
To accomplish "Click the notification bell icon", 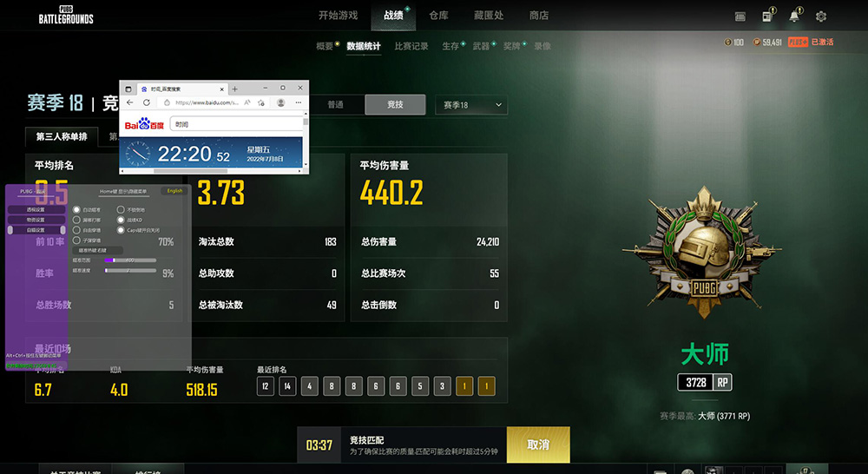I will tap(794, 16).
